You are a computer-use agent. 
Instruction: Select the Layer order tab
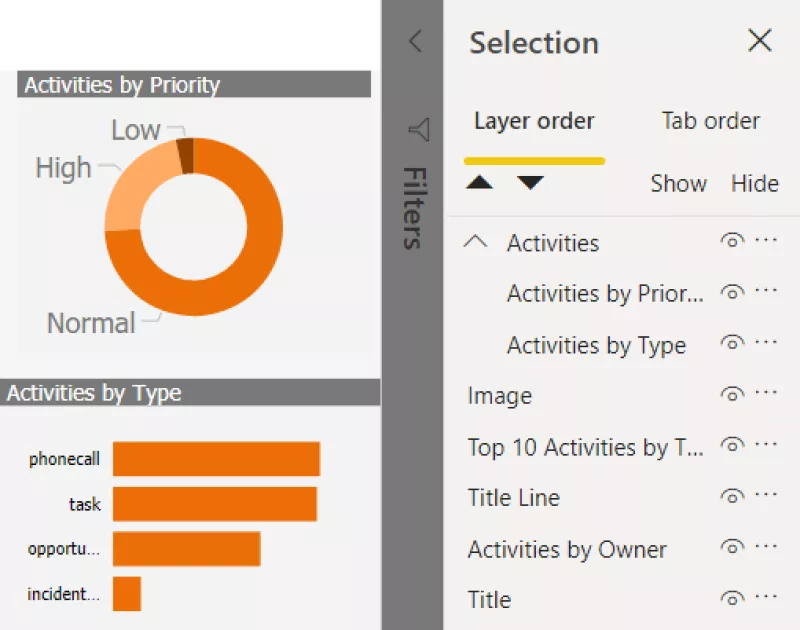[x=534, y=121]
